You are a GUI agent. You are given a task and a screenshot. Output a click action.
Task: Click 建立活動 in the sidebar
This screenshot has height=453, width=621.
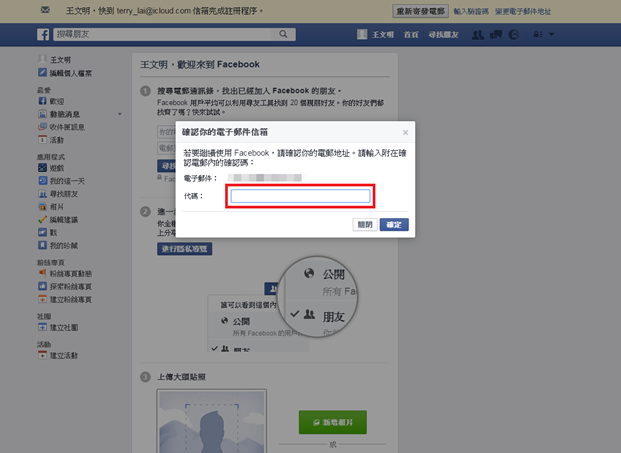click(x=58, y=356)
